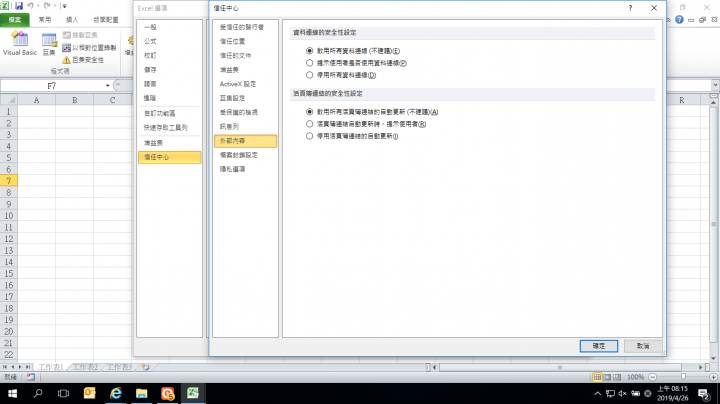The width and height of the screenshot is (720, 404).
Task: Open the Visual Basic editor icon
Action: [x=19, y=39]
